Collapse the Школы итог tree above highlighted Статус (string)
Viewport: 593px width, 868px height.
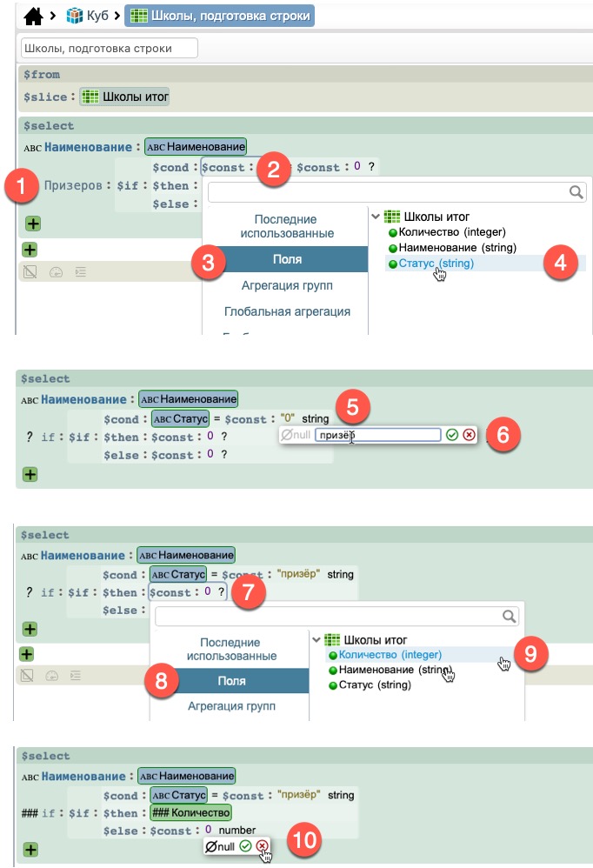click(375, 217)
